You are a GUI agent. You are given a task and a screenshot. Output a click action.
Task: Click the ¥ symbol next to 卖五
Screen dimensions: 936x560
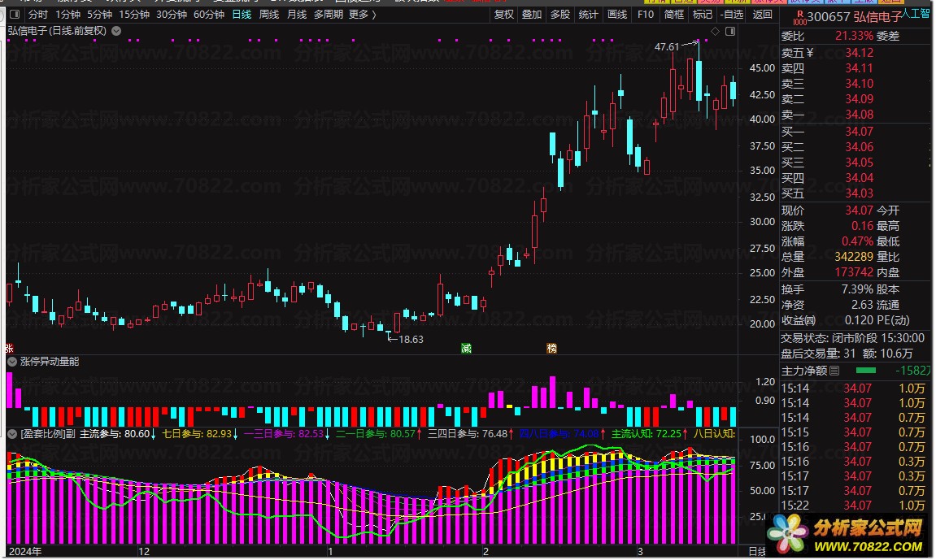pos(809,53)
